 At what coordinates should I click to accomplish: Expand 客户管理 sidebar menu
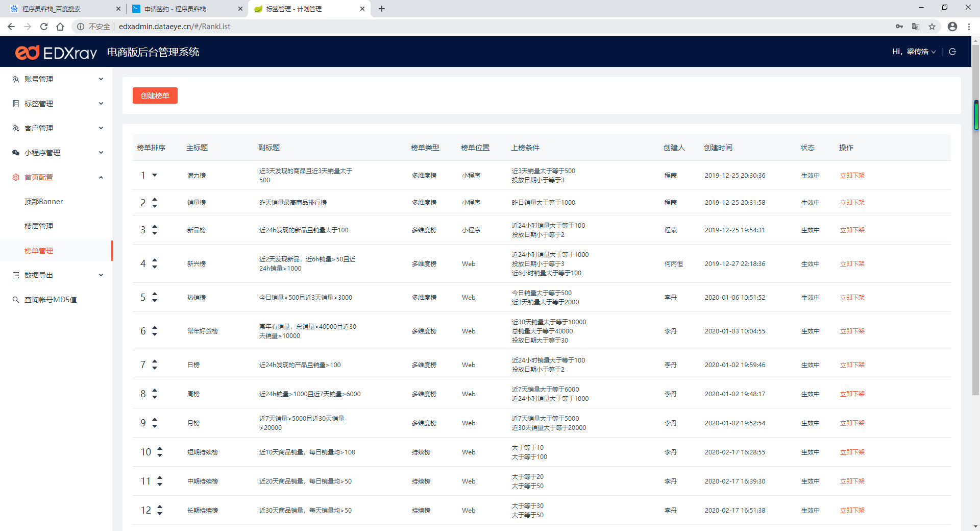(56, 128)
